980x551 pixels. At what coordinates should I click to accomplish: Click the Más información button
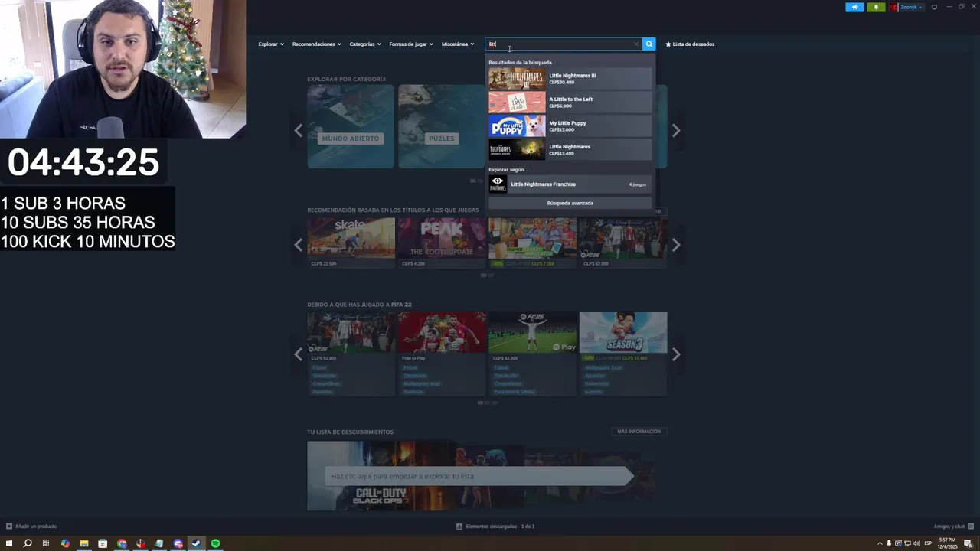639,432
